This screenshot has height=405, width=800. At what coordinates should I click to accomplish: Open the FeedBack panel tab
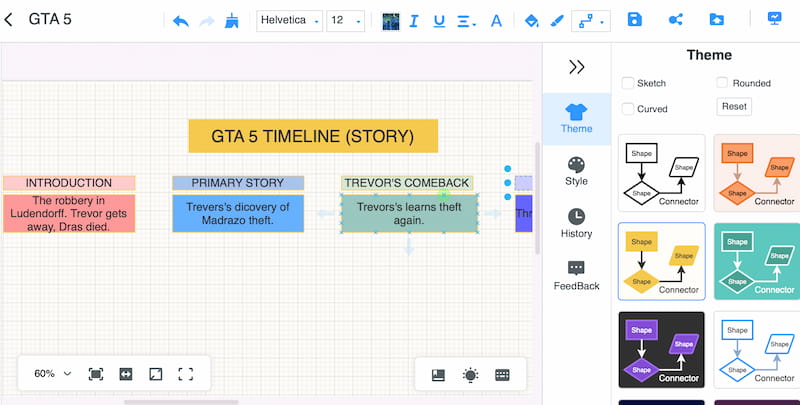[x=577, y=276]
